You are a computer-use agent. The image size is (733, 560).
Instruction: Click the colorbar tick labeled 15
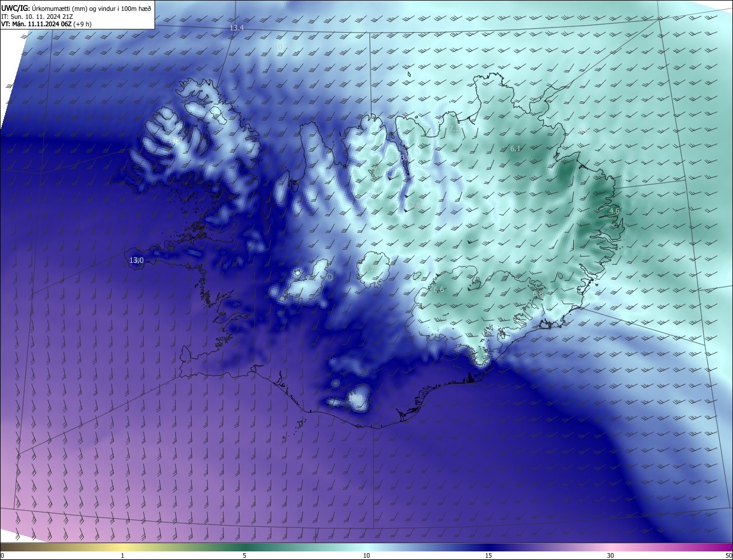(488, 555)
